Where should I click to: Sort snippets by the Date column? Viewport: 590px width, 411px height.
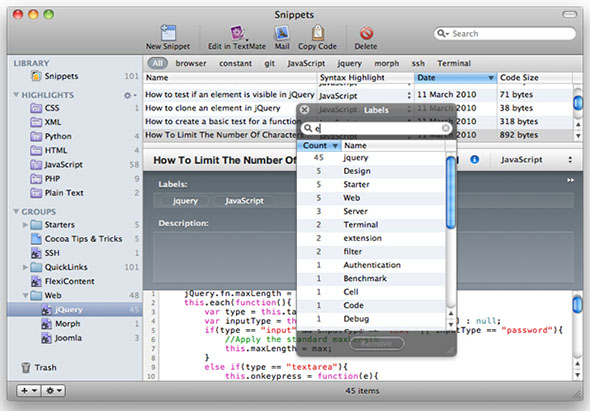(456, 78)
